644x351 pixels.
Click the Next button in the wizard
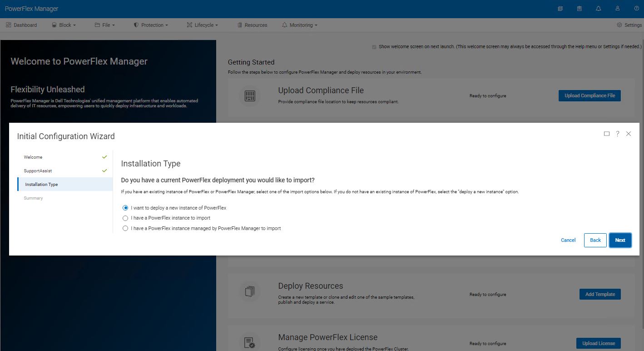pos(620,240)
